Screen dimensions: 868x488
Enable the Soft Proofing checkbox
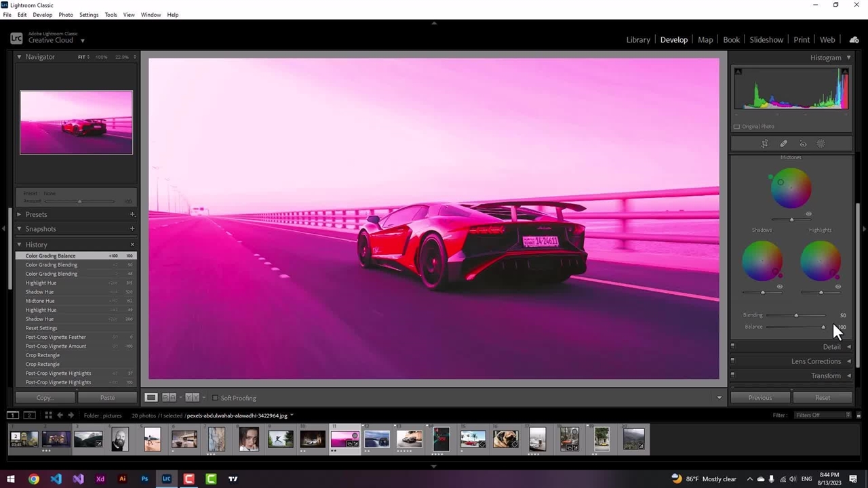click(x=215, y=398)
